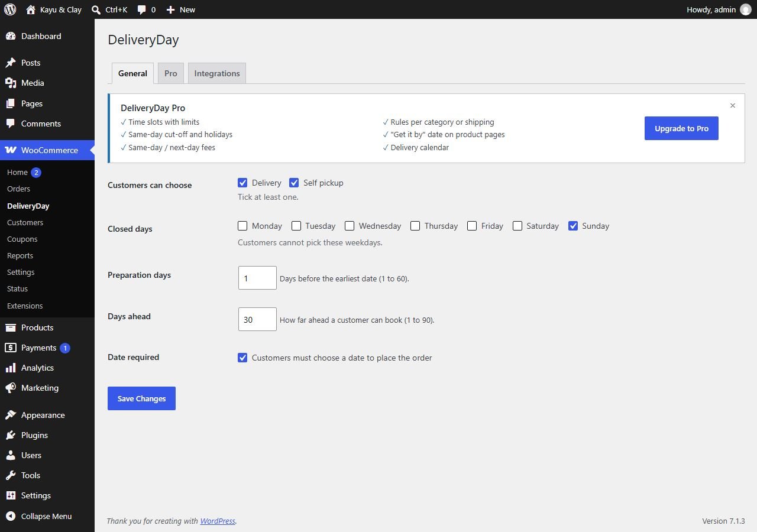Toggle the Date required checkbox
The height and width of the screenshot is (532, 757).
coord(242,358)
